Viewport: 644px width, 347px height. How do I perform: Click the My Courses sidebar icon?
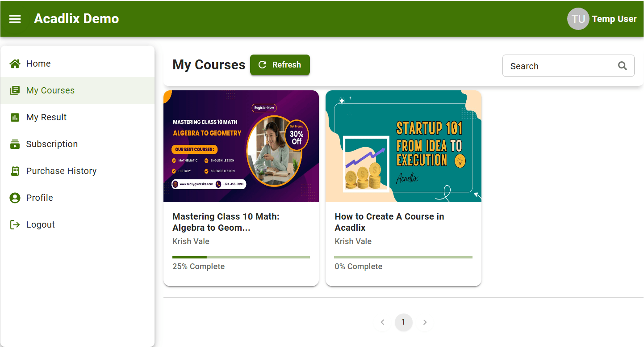coord(15,90)
